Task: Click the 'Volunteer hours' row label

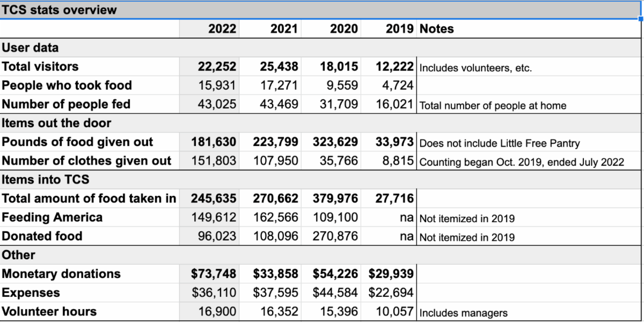Action: pyautogui.click(x=49, y=311)
